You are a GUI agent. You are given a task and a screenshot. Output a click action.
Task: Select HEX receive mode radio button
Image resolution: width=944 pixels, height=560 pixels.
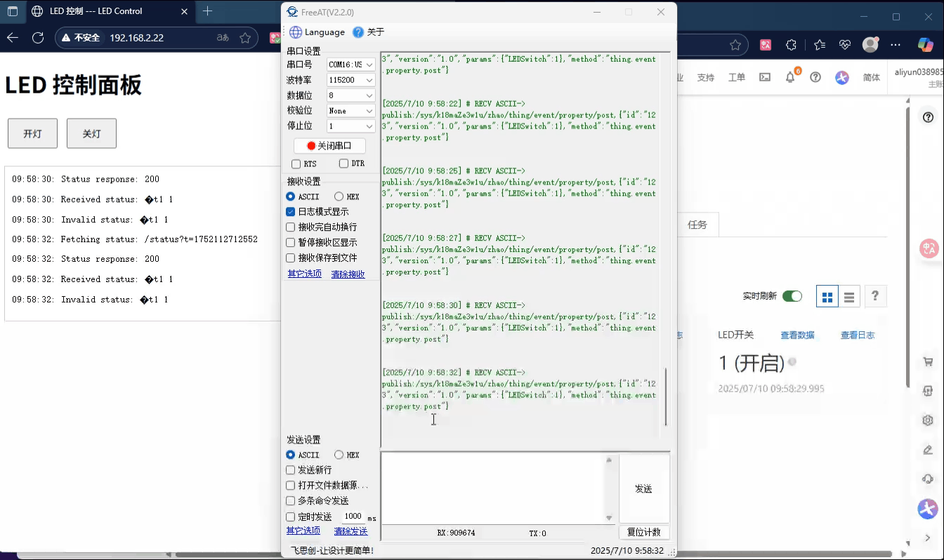point(339,197)
